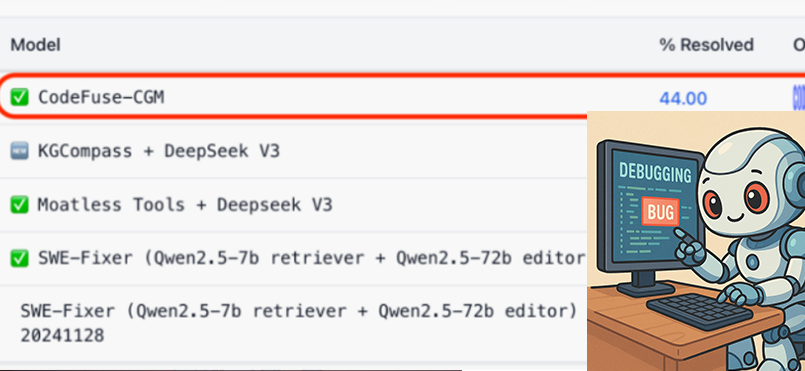Open the 44.00 resolved score link
Viewport: 805px width, 371px height.
(x=683, y=98)
